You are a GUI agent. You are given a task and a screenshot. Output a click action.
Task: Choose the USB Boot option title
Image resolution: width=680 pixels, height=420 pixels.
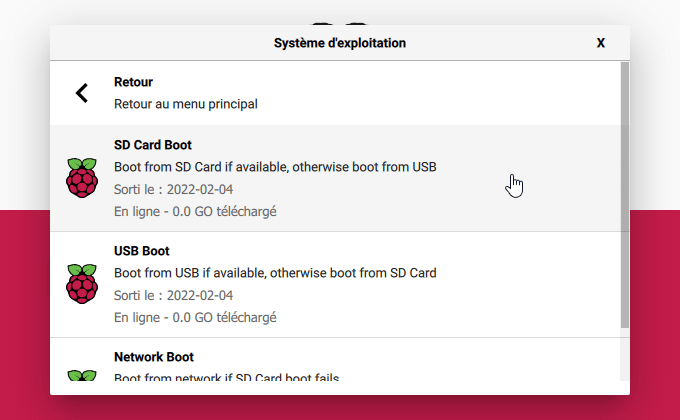pos(141,251)
